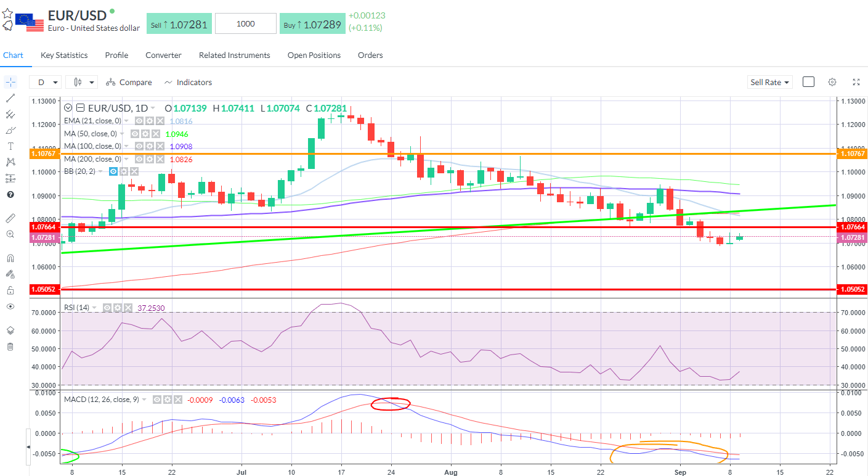Select the trend line drawing tool

[x=10, y=98]
